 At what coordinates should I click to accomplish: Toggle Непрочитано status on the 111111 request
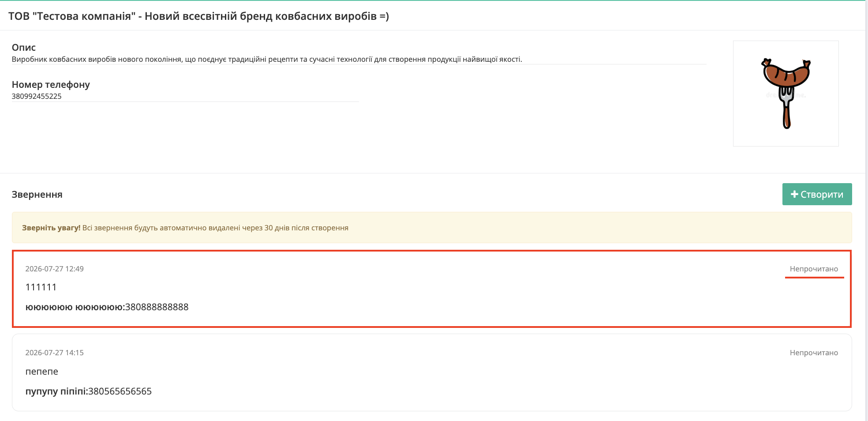click(814, 269)
